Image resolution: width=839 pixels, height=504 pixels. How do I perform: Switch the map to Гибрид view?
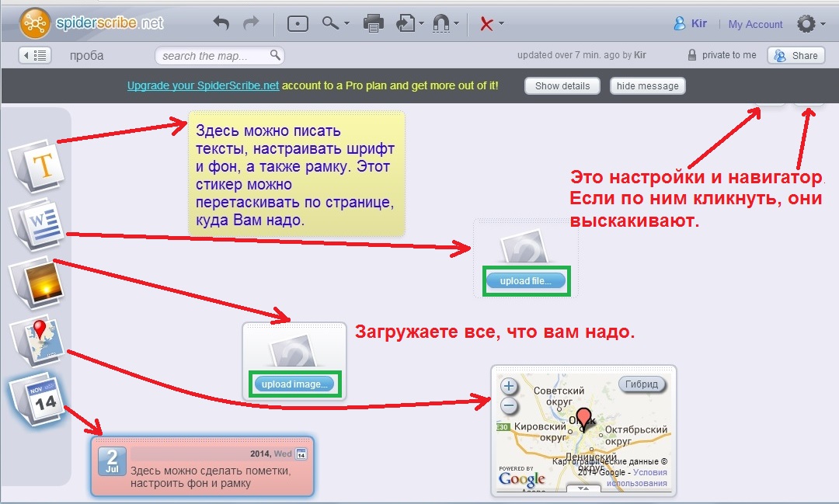click(x=643, y=384)
